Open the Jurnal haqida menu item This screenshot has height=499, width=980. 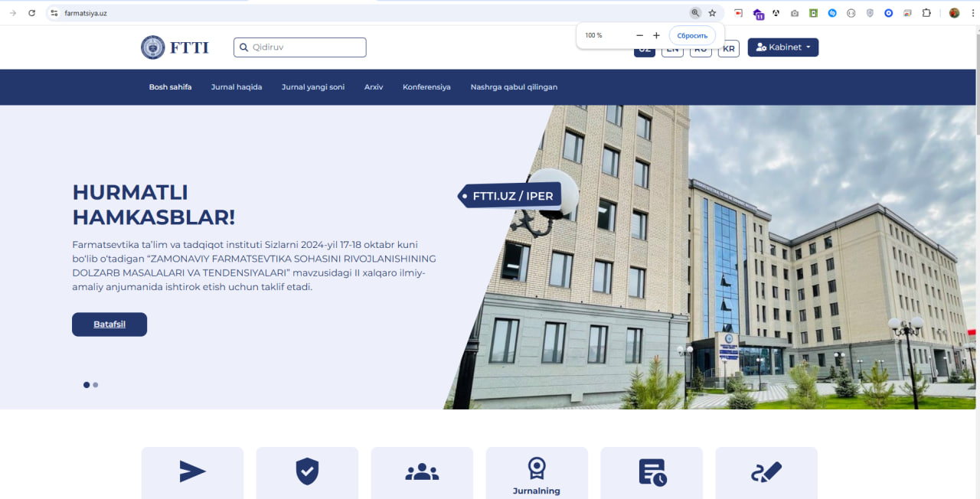click(x=237, y=87)
